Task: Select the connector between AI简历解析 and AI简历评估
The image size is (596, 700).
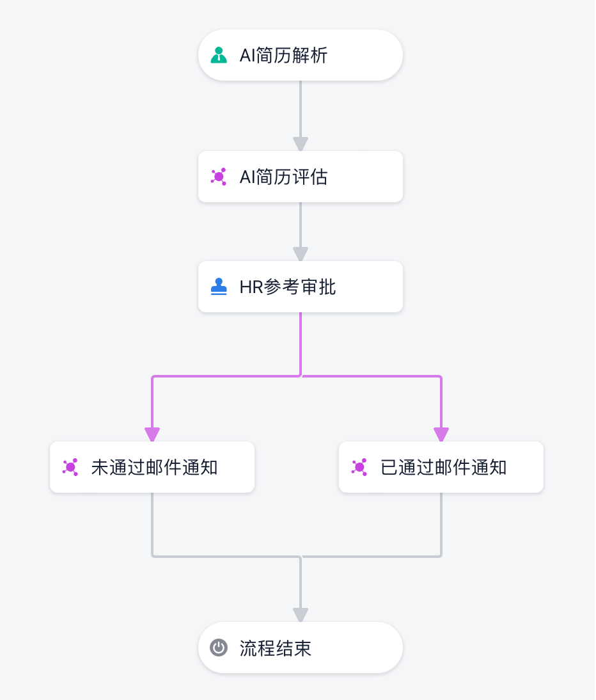Action: click(301, 109)
